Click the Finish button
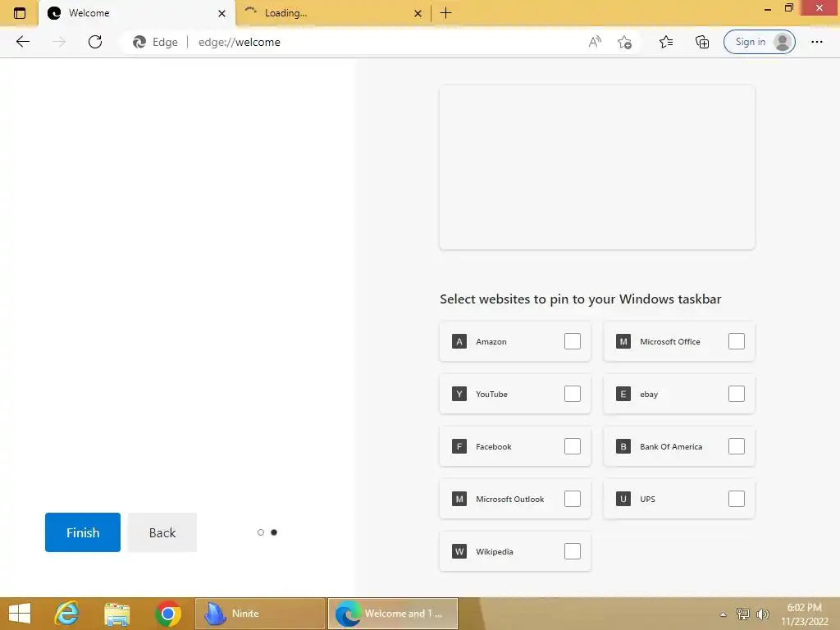Image resolution: width=840 pixels, height=630 pixels. [83, 532]
